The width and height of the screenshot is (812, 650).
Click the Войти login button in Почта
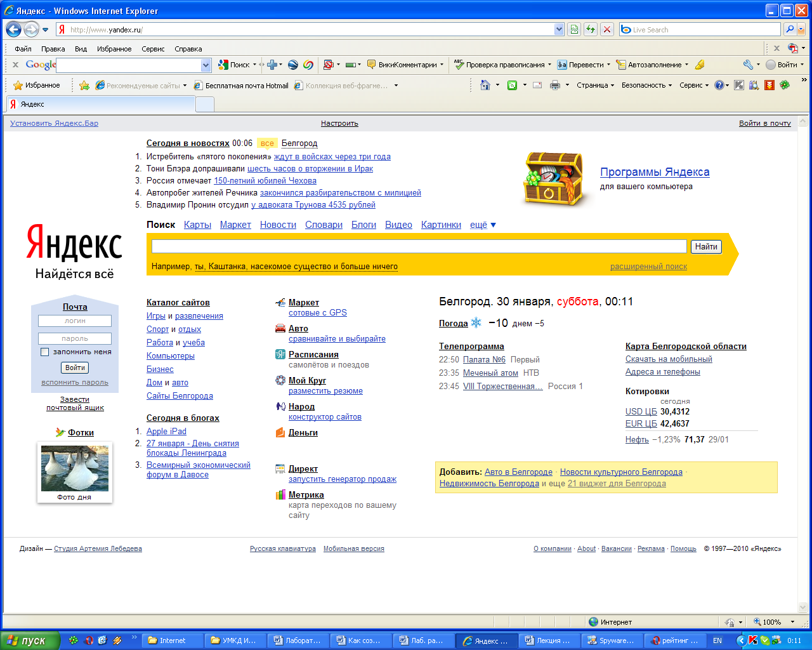pos(75,368)
